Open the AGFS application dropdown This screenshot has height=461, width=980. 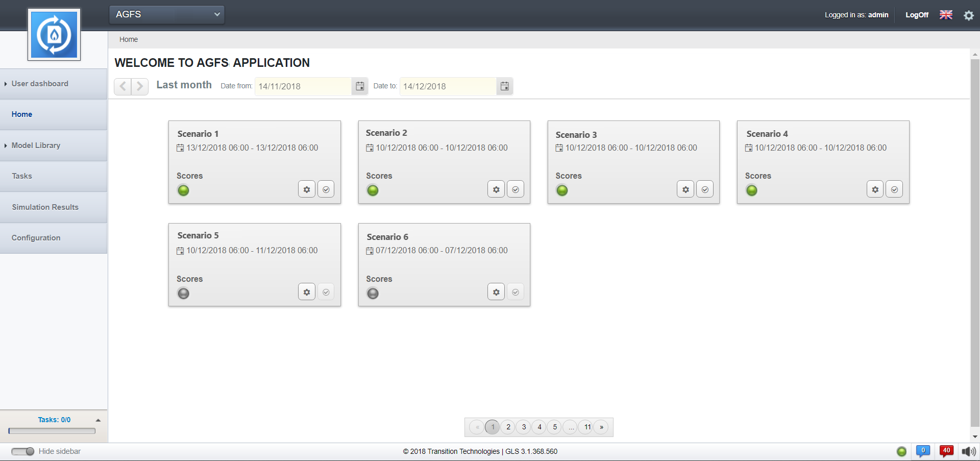[x=167, y=14]
